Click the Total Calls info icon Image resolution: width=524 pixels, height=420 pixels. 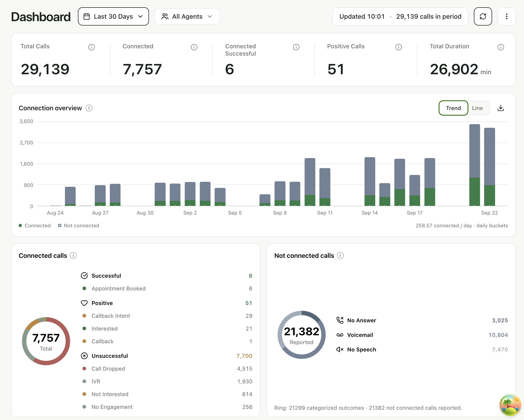click(x=91, y=47)
